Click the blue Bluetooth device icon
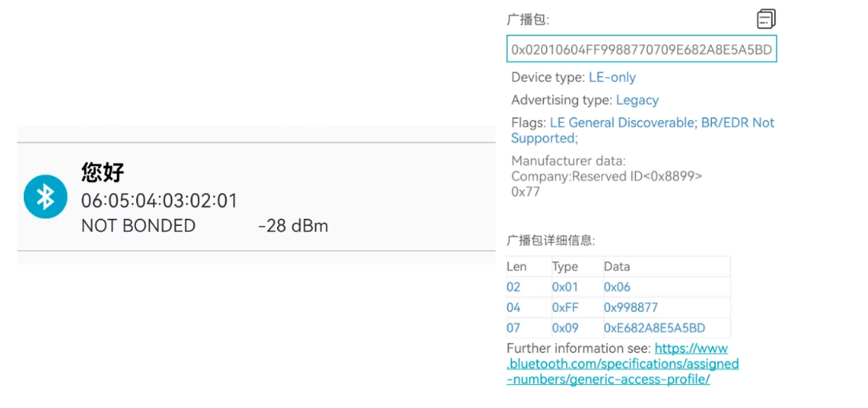This screenshot has width=868, height=408. pyautogui.click(x=46, y=196)
